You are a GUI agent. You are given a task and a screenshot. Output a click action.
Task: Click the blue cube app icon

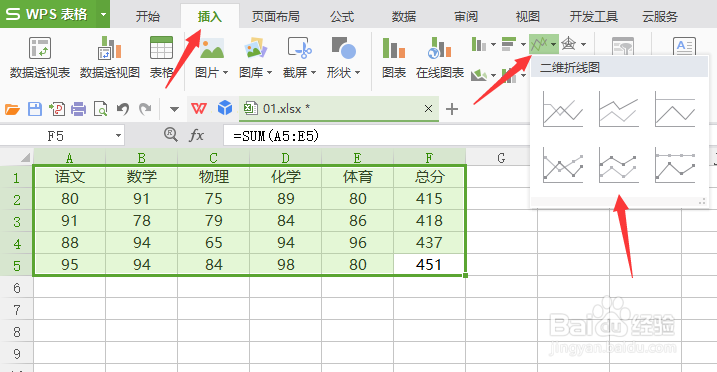225,108
